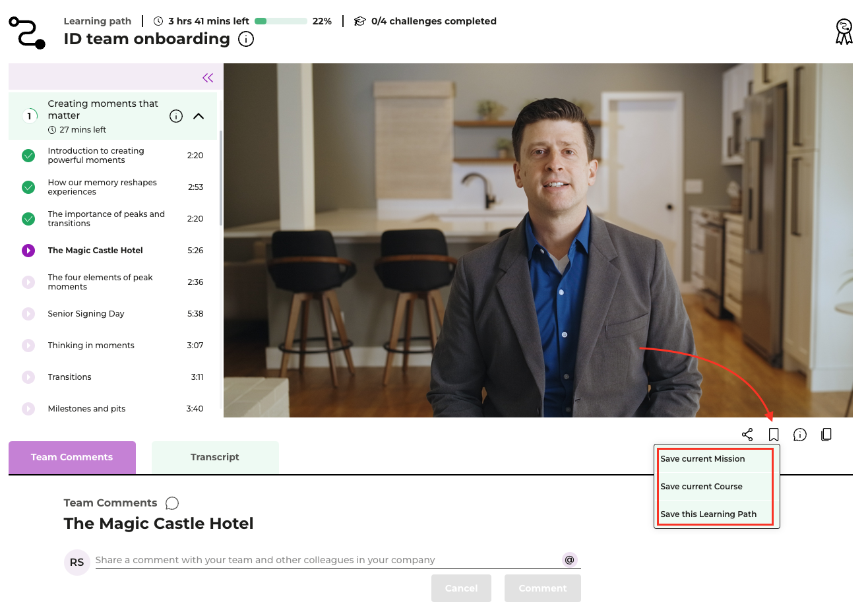Click play icon for Senior Signing Day
The image size is (868, 612).
click(28, 314)
